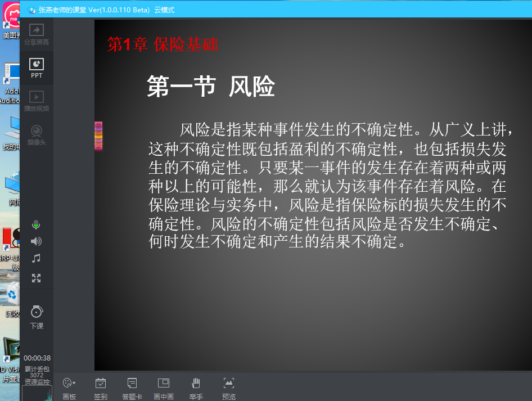Toggle the speaker volume icon
Viewport: 532px width, 401px height.
(36, 241)
